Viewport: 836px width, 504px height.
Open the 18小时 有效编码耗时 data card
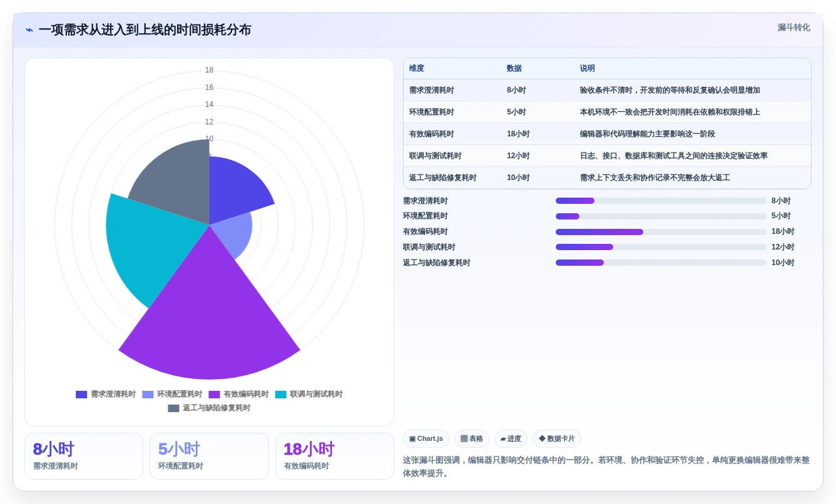pyautogui.click(x=335, y=456)
